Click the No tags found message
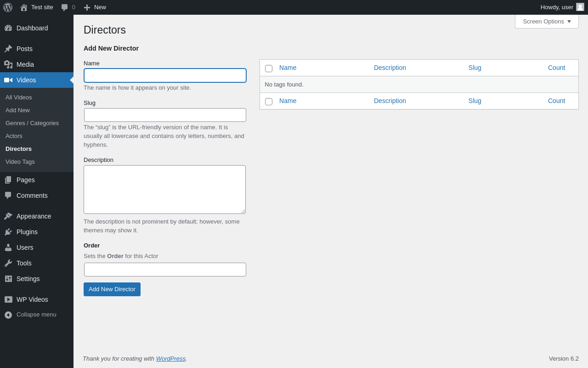Screen dimensions: 588x368 click(x=284, y=85)
